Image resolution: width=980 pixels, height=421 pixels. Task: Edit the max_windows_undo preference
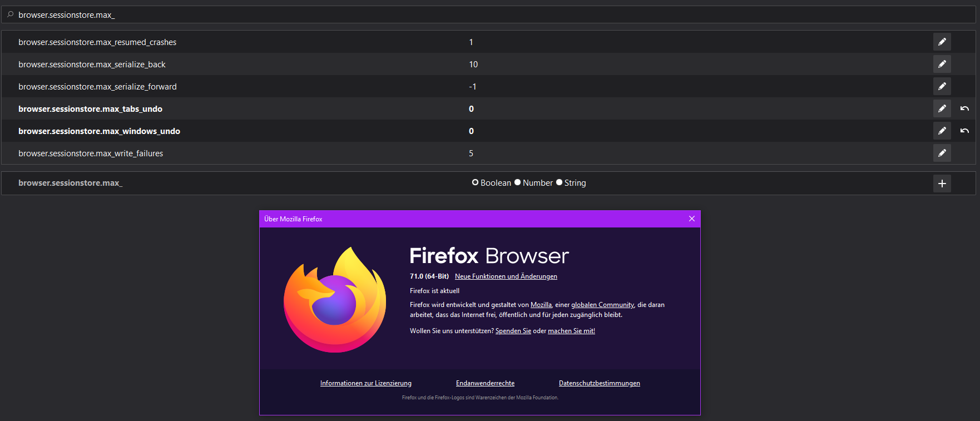[x=942, y=131]
